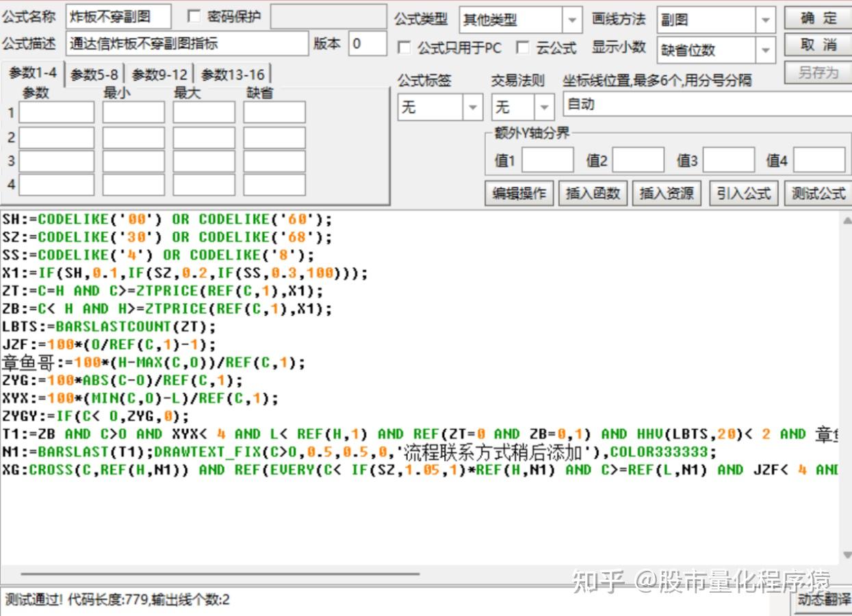Open the 公式类型 dropdown
The image size is (852, 616).
572,21
